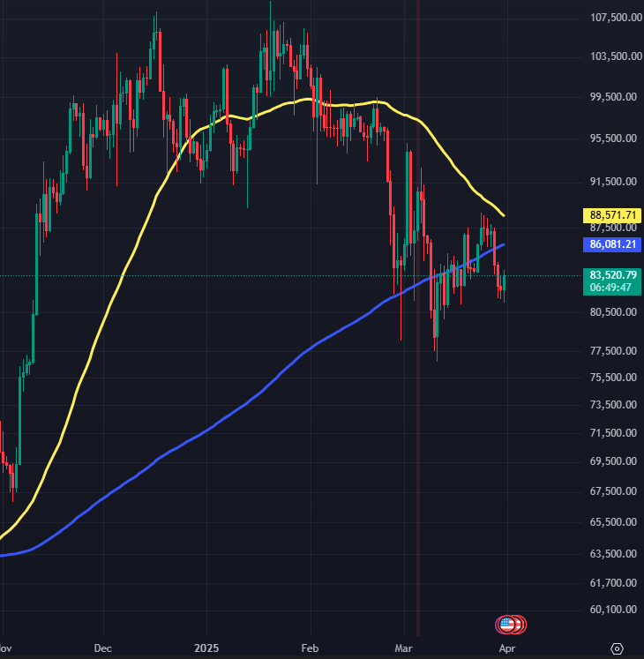Click the 91,500.00 price axis label

[x=613, y=182]
